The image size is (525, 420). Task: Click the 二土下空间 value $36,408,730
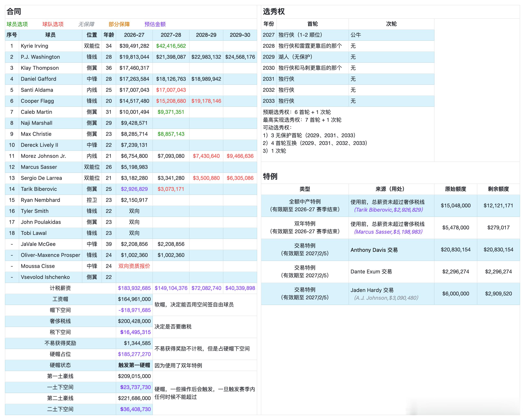coord(134,409)
